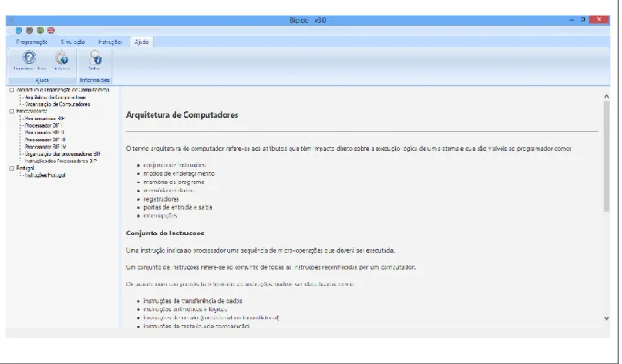Click the content scrollbar down arrow
The width and height of the screenshot is (622, 364).
click(606, 318)
